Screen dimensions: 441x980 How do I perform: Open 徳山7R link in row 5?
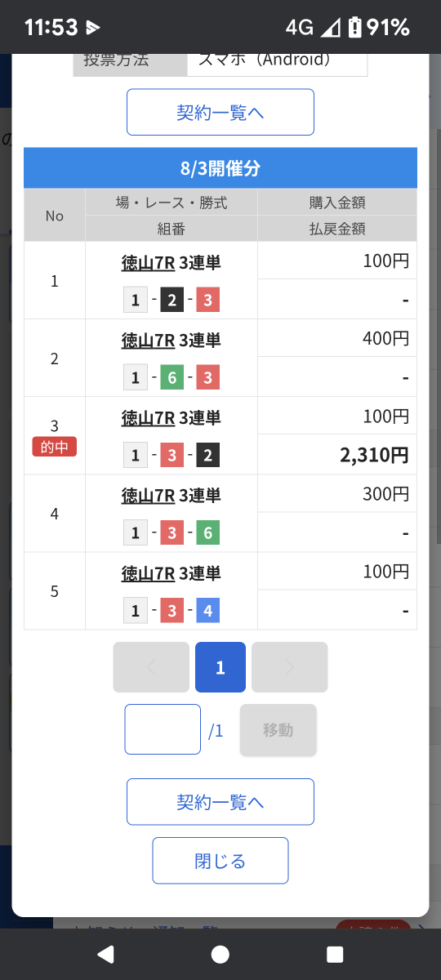point(148,573)
